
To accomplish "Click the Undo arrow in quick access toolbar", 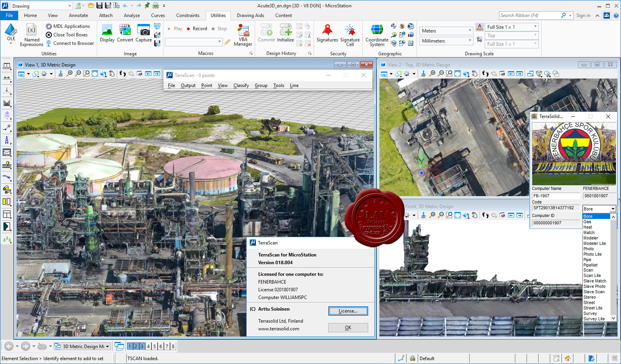I will [125, 5].
